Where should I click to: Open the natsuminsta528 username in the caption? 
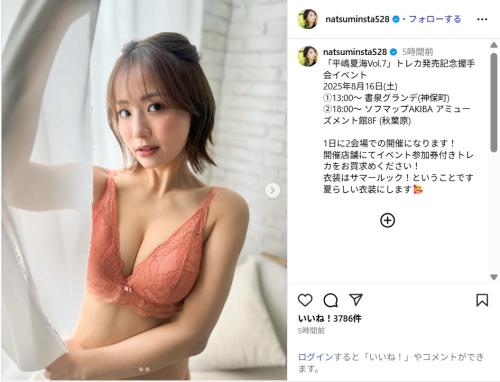tap(355, 52)
